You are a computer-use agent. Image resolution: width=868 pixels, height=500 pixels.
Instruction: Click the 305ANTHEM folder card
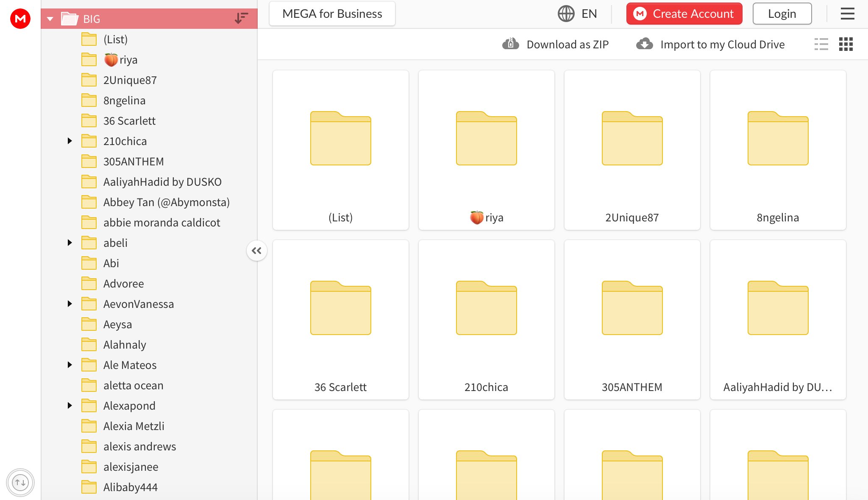632,320
